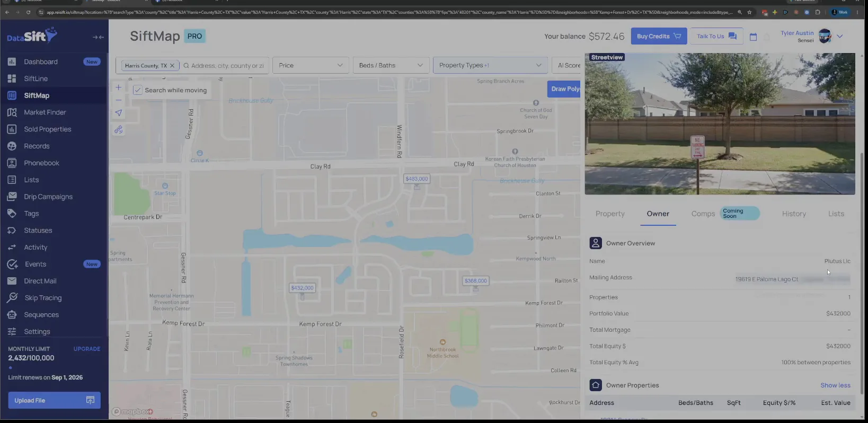
Task: Click the Statuses icon in sidebar
Action: click(12, 231)
